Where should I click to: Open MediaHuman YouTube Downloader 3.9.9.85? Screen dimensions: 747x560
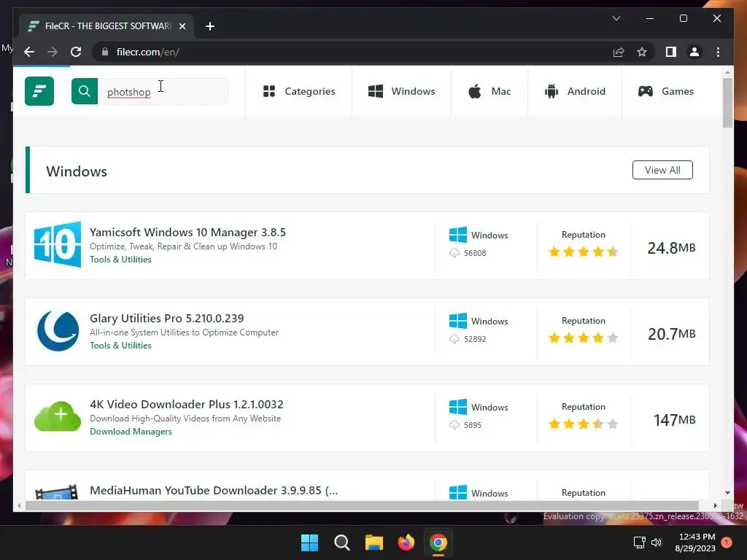click(x=214, y=491)
